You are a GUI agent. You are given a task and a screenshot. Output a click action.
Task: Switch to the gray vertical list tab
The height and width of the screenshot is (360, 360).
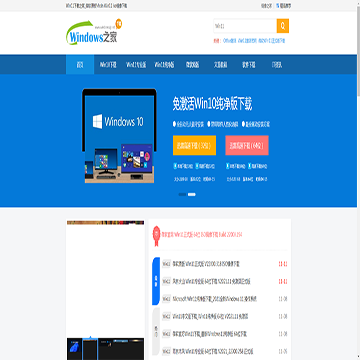pos(156,331)
